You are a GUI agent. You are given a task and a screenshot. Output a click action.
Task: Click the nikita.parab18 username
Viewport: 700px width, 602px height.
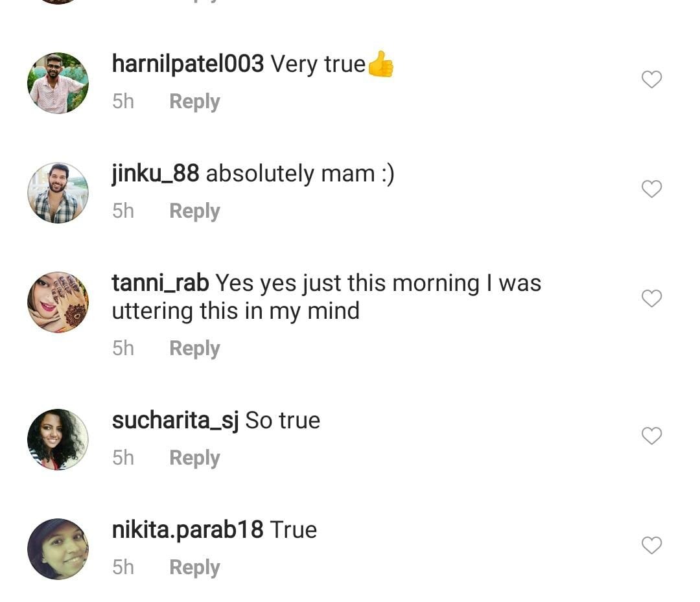pyautogui.click(x=187, y=530)
